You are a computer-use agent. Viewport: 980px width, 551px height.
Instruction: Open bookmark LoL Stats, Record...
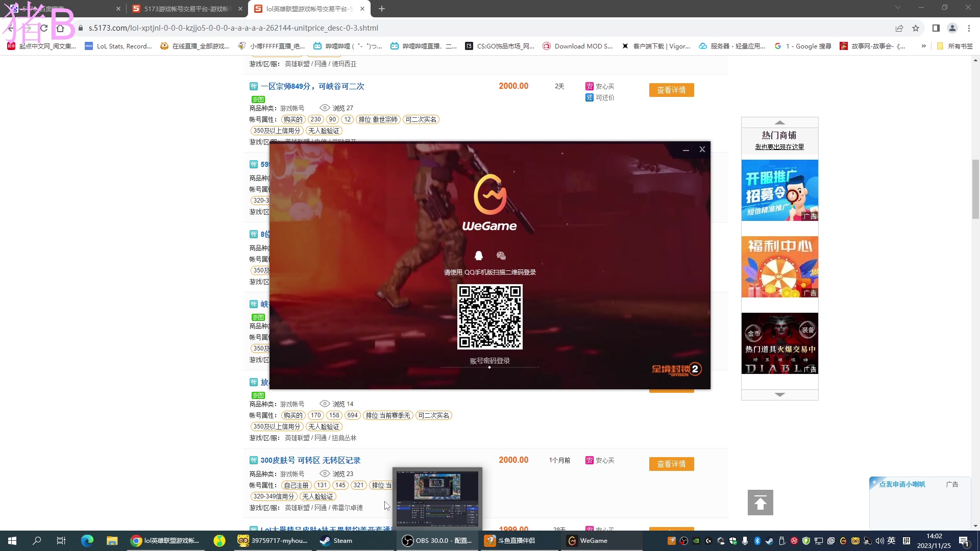point(118,46)
